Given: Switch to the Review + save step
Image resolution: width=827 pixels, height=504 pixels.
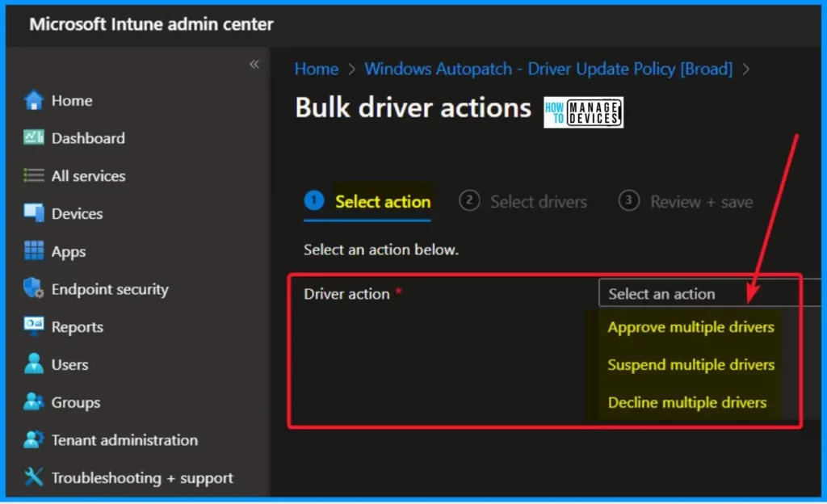Looking at the screenshot, I should (x=685, y=201).
